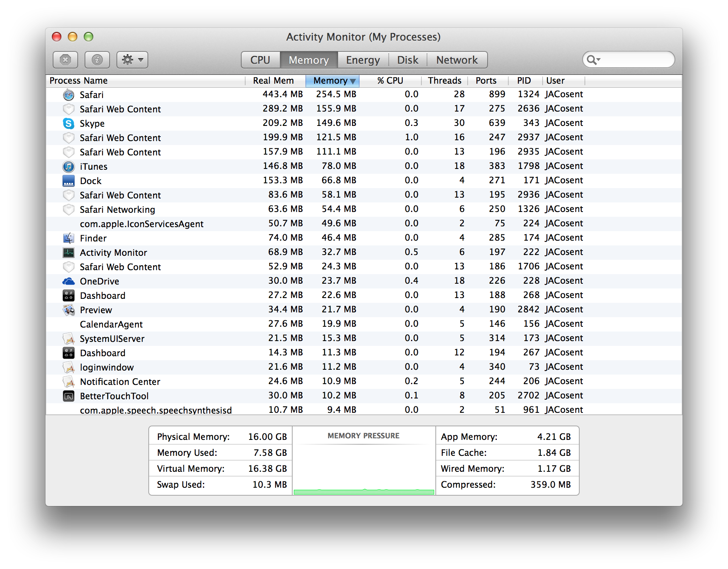Select com.apple.speech.speechsynthesisd process
The width and height of the screenshot is (728, 569).
pos(364,410)
